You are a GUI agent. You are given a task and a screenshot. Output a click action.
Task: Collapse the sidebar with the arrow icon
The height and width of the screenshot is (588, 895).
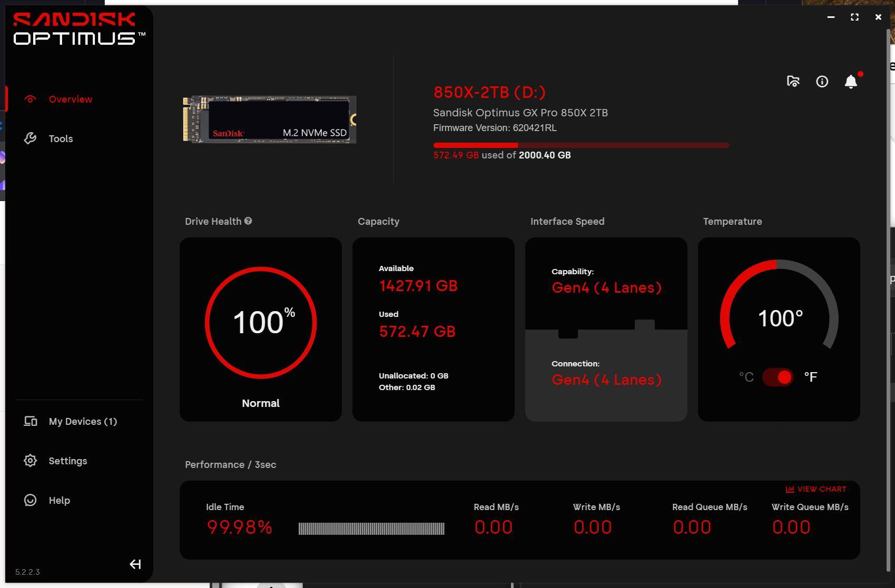135,564
